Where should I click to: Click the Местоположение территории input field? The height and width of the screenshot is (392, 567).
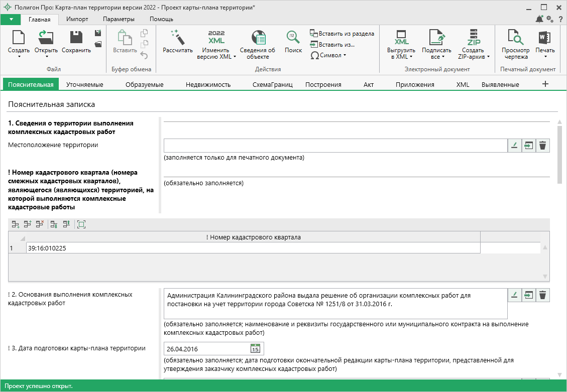tap(335, 146)
